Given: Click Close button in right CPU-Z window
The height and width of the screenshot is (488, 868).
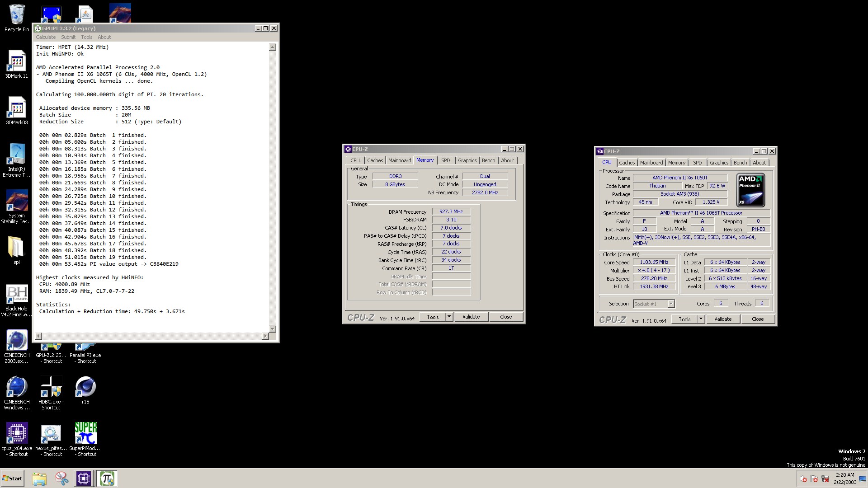Looking at the screenshot, I should (x=758, y=319).
